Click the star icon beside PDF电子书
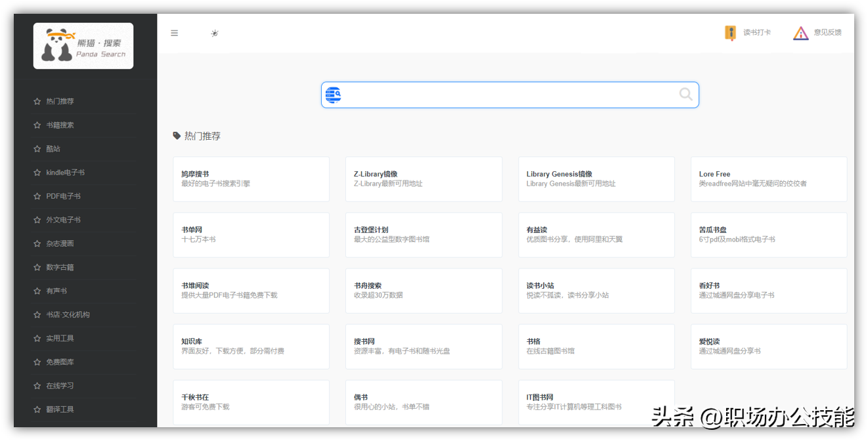The width and height of the screenshot is (868, 441). 37,196
